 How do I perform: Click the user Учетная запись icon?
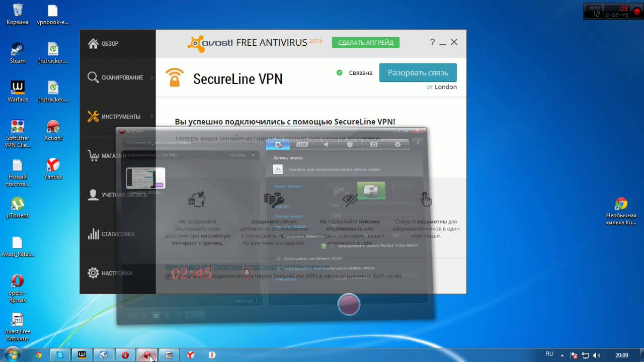(93, 195)
